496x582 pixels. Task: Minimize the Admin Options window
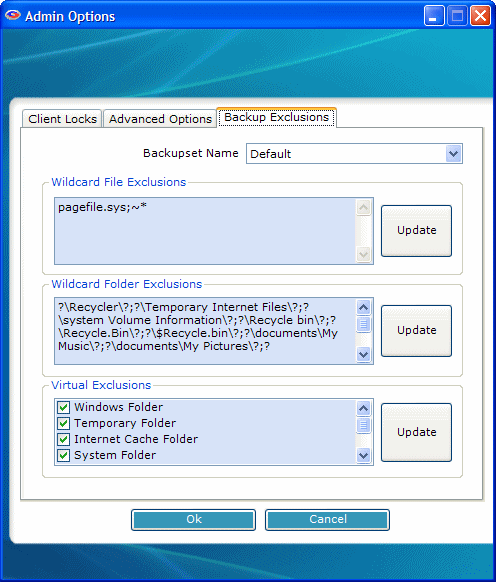click(x=434, y=16)
